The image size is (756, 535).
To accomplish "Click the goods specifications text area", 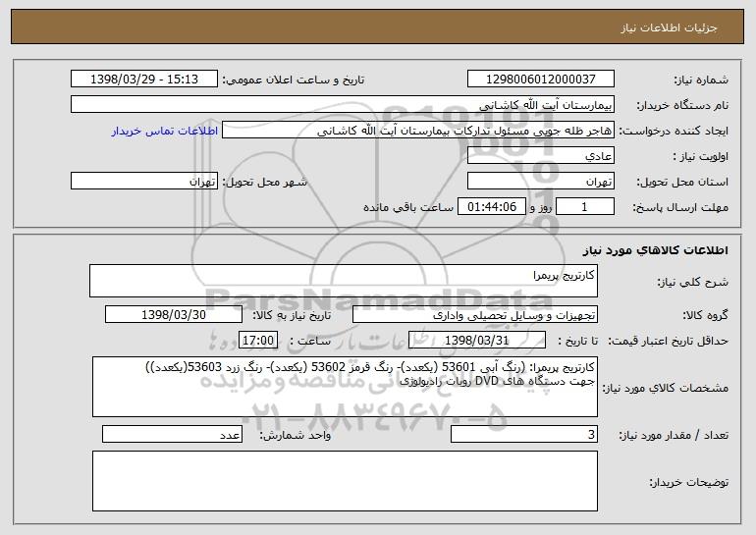I will tap(345, 387).
